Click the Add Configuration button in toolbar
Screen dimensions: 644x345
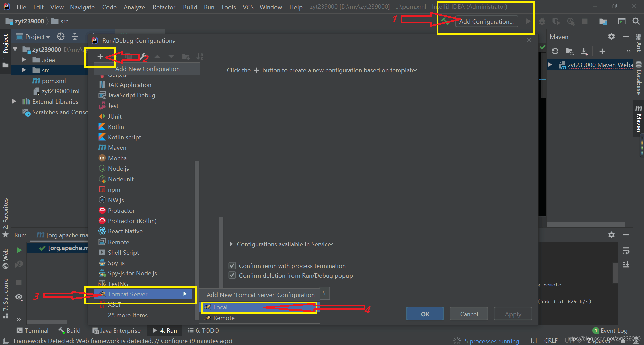486,21
